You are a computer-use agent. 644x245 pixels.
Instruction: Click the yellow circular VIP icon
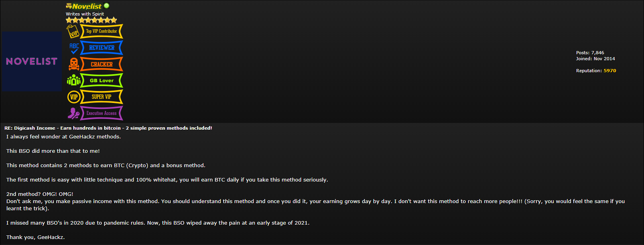tap(74, 97)
